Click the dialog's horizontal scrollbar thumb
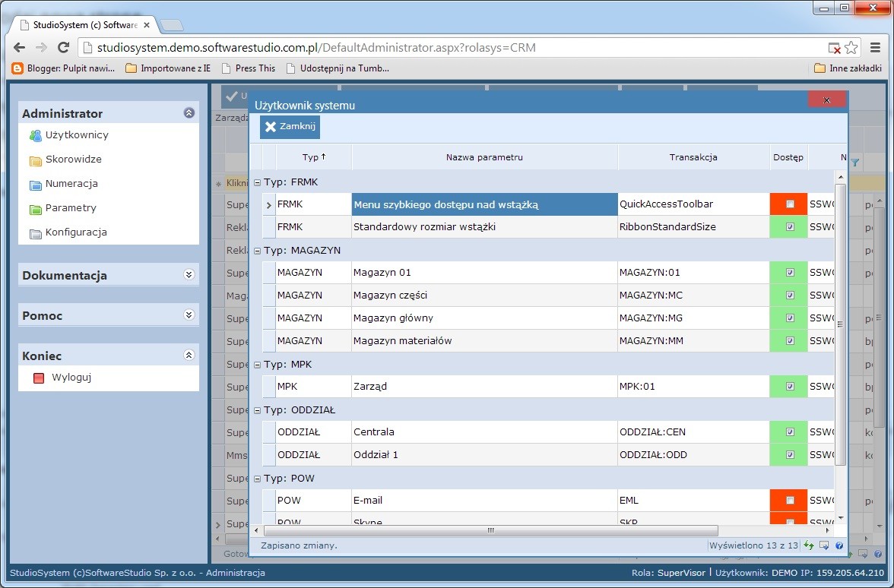 point(490,530)
